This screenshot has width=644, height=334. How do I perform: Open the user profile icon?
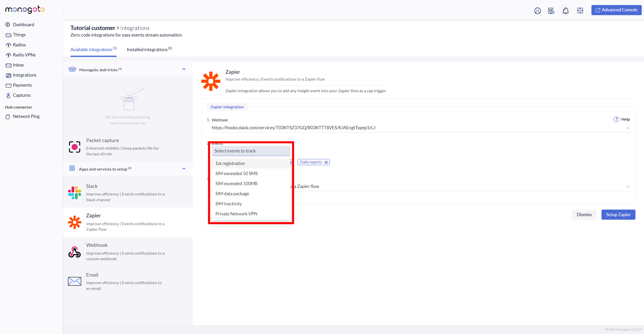tap(537, 11)
